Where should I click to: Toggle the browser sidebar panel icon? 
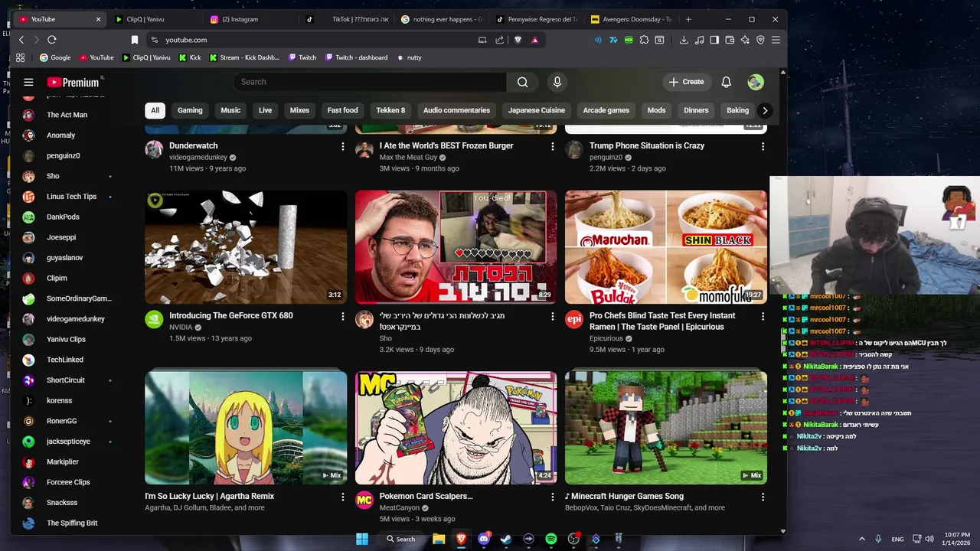[714, 40]
